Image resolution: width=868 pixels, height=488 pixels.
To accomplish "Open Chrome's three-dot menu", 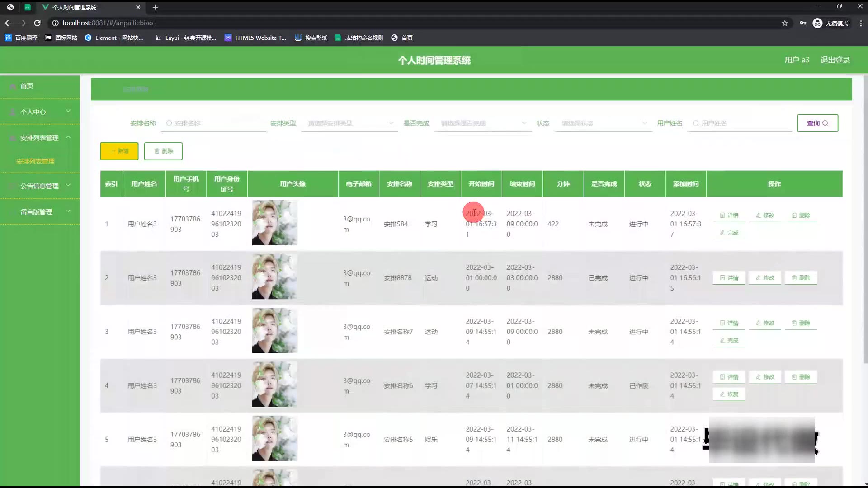I will tap(860, 23).
